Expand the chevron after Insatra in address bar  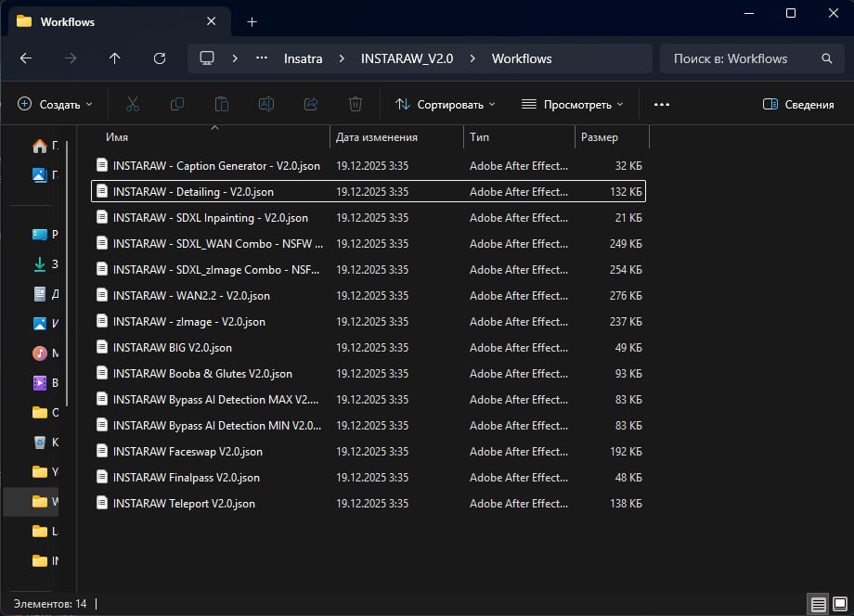pos(342,58)
